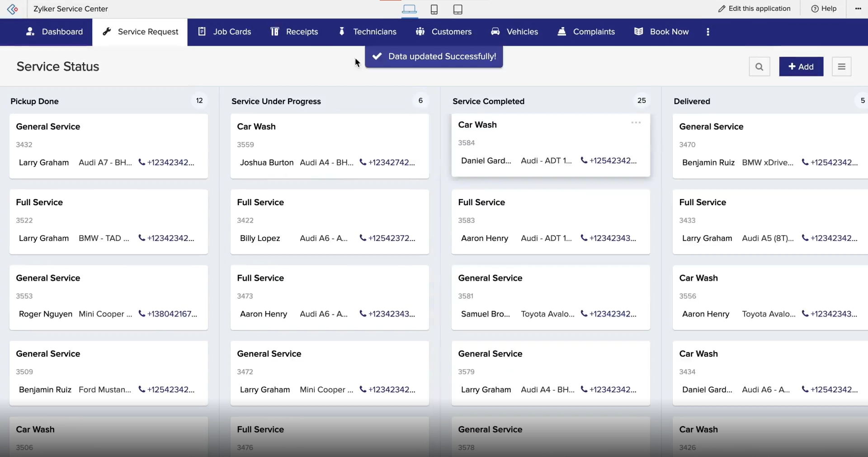This screenshot has height=457, width=868.
Task: Click the Service Completed count 25
Action: point(642,100)
